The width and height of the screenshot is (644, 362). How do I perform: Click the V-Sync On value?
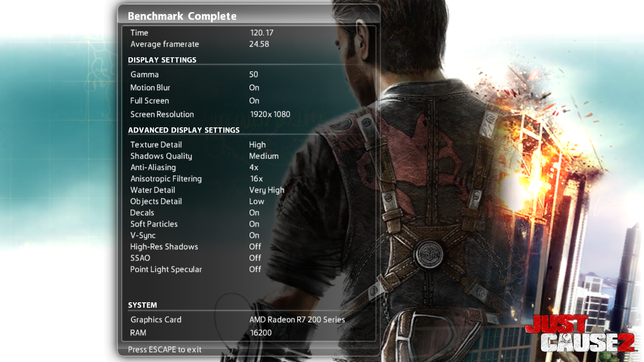pos(254,236)
